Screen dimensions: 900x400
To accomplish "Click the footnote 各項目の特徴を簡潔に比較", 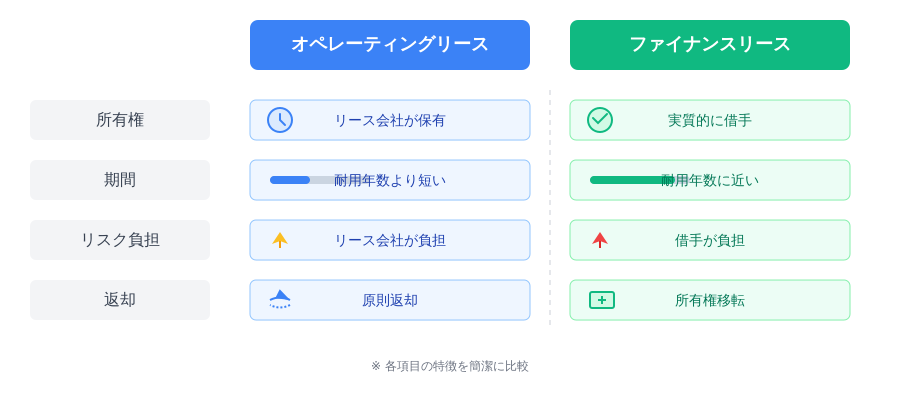I will click(x=450, y=366).
